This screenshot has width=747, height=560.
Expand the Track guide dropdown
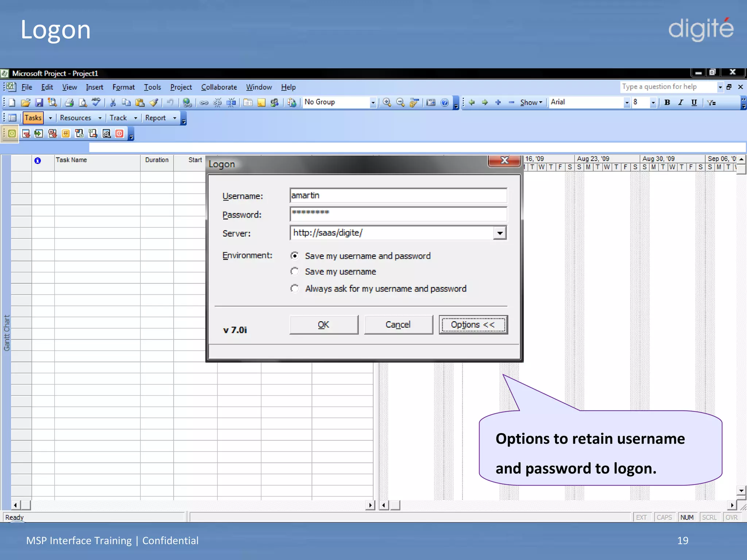pyautogui.click(x=135, y=118)
